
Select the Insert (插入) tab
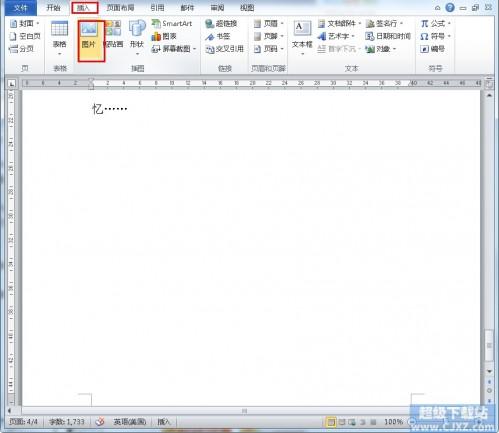pyautogui.click(x=85, y=8)
